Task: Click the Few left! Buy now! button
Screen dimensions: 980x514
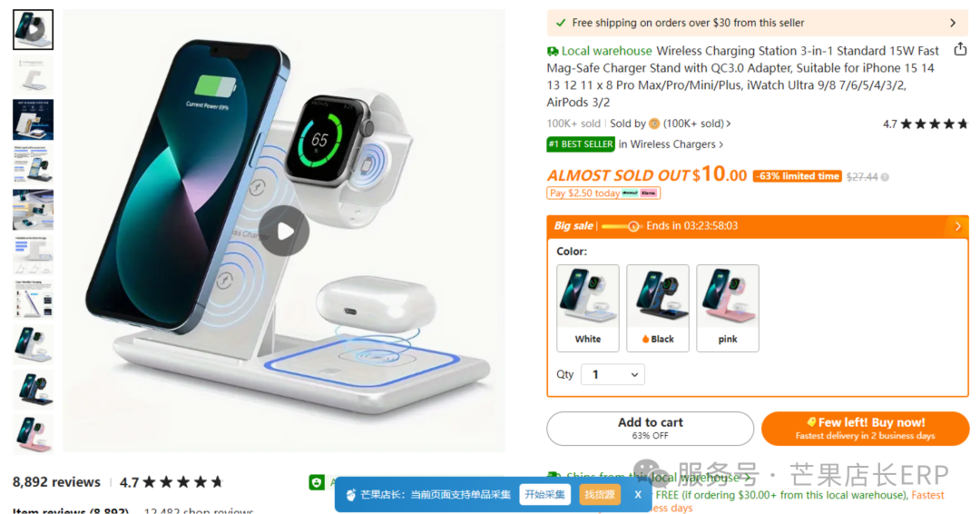Action: click(x=865, y=429)
